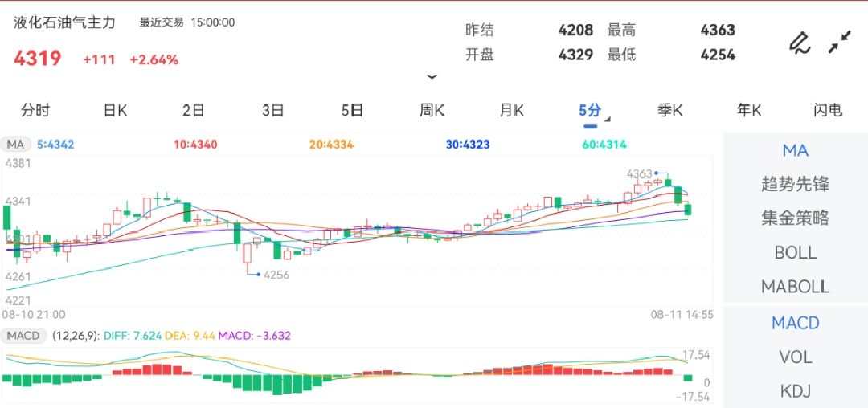Image resolution: width=868 pixels, height=408 pixels.
Task: Toggle the MABOLL indicator
Action: [795, 287]
